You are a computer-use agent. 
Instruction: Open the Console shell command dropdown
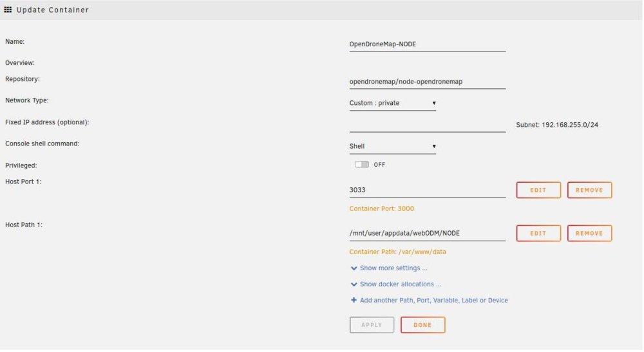pos(392,147)
